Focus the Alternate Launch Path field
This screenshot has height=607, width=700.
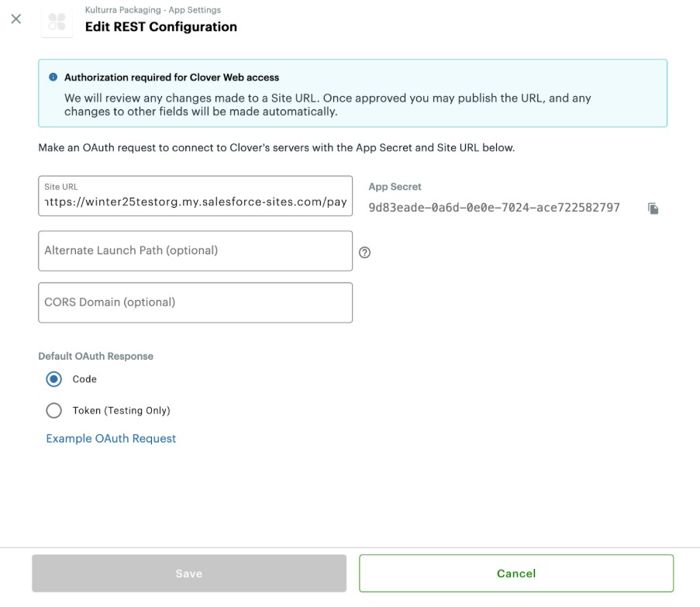coord(195,250)
